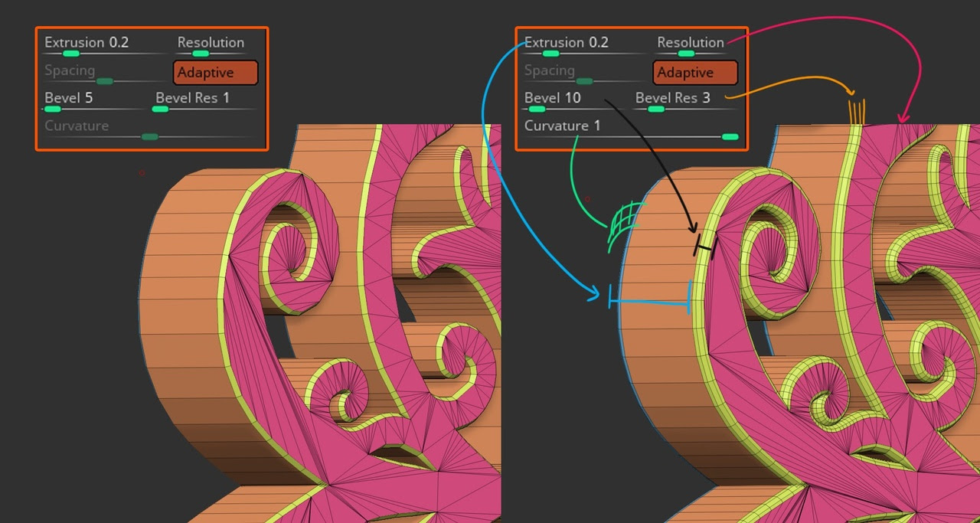Adjust the Bevel Res 1 slider

point(204,101)
